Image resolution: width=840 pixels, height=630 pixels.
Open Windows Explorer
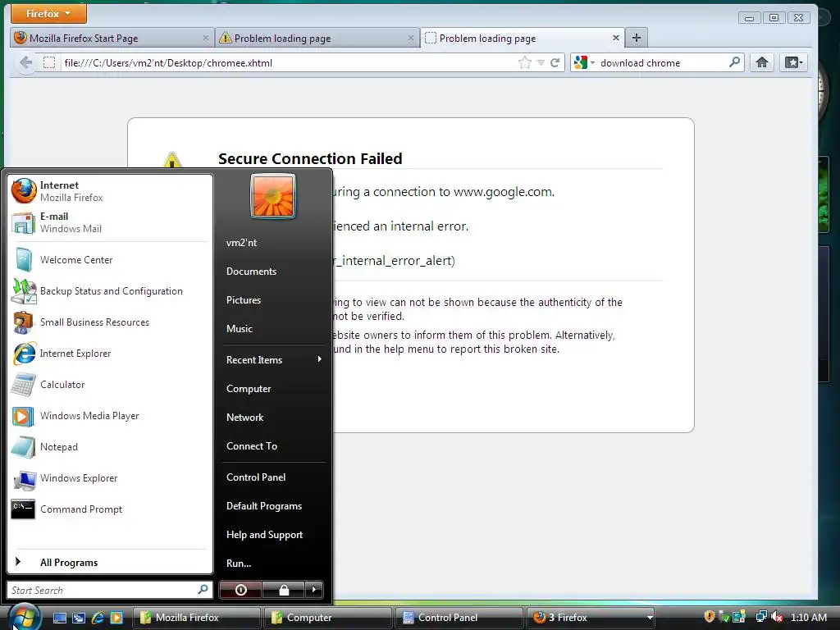pos(110,478)
